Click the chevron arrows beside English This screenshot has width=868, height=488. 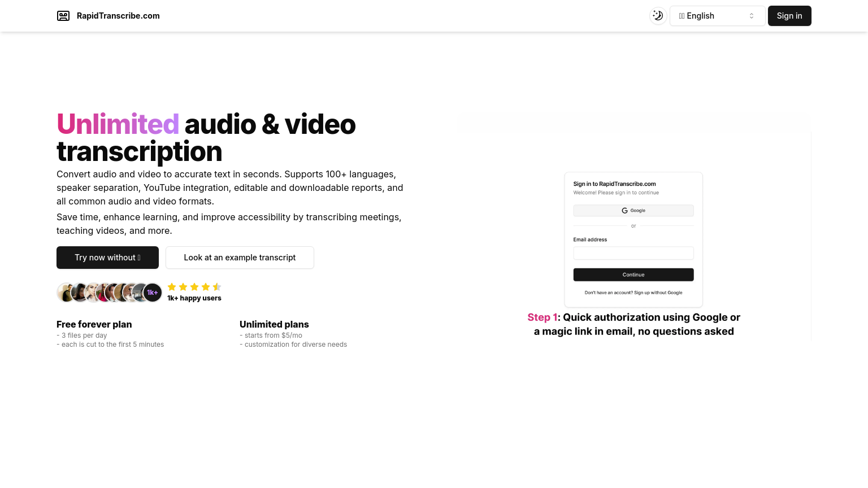pos(752,16)
